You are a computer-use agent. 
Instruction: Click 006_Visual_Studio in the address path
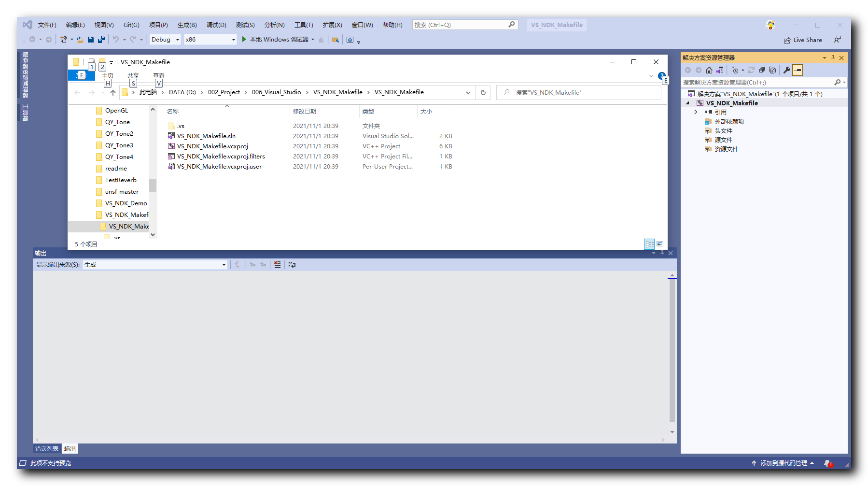276,92
